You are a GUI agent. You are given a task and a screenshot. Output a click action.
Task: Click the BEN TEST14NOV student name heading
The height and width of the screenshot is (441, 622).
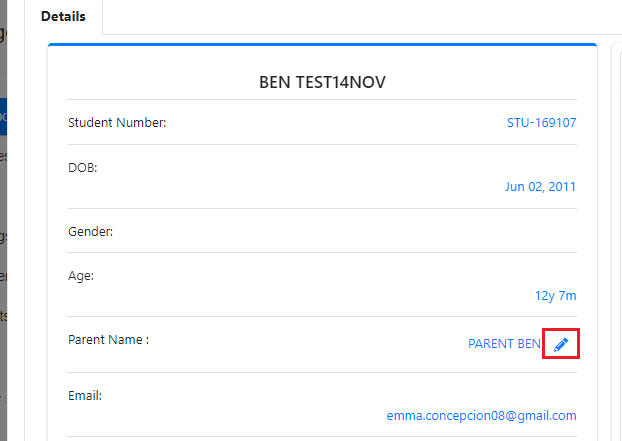pos(322,82)
